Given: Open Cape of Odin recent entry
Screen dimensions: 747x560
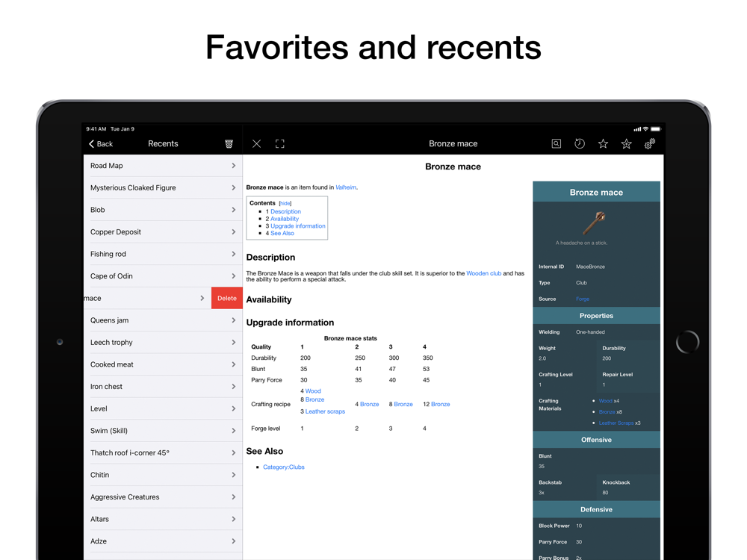Looking at the screenshot, I should click(163, 276).
